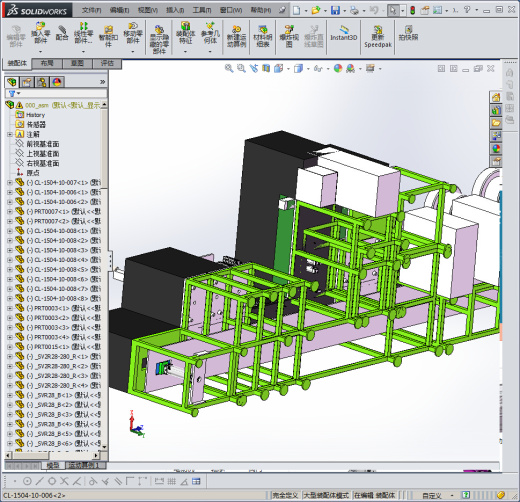Open the feature tree filter dropdown
Screen dimensions: 520x502
pyautogui.click(x=15, y=93)
